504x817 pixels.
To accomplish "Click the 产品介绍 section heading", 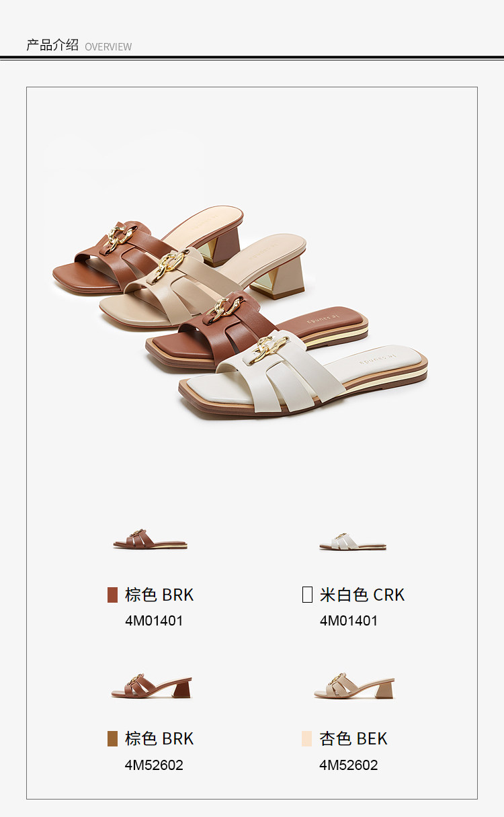I will pos(52,45).
